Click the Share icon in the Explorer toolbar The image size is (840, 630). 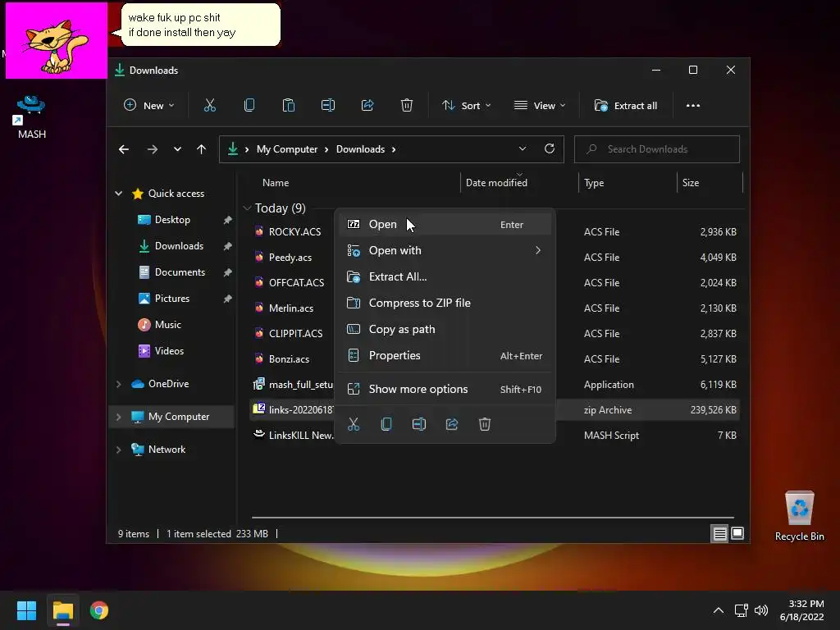tap(367, 106)
